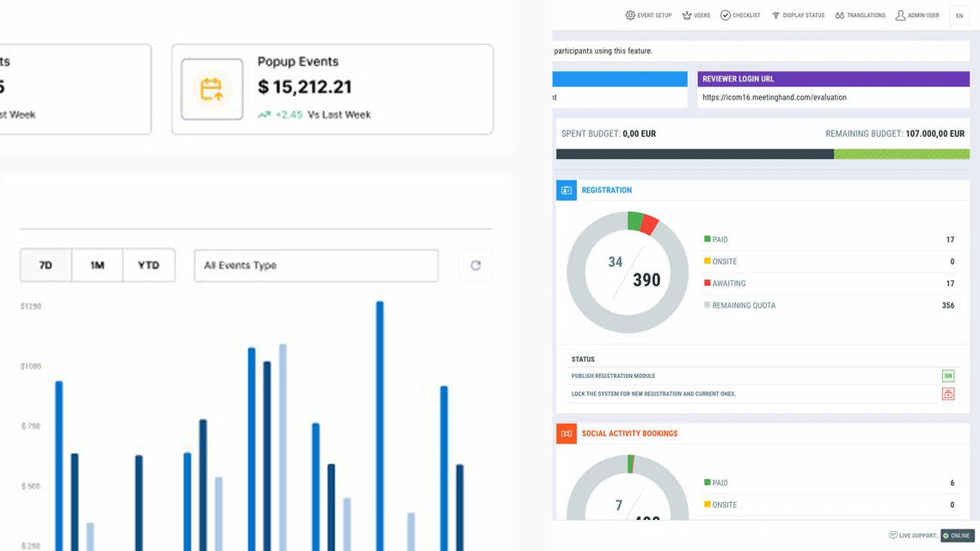Click the Display Status icon
This screenshot has height=551, width=980.
coord(775,15)
